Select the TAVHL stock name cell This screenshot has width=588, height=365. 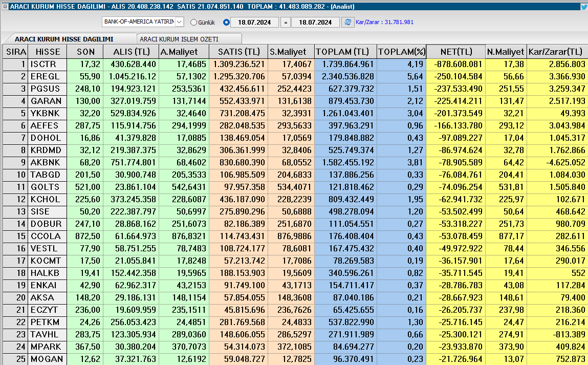48,335
